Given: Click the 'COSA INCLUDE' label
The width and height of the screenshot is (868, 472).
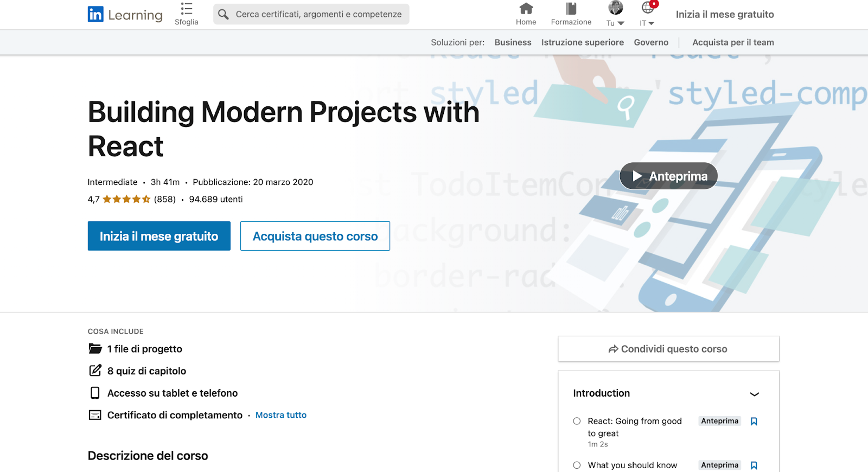Looking at the screenshot, I should point(116,331).
